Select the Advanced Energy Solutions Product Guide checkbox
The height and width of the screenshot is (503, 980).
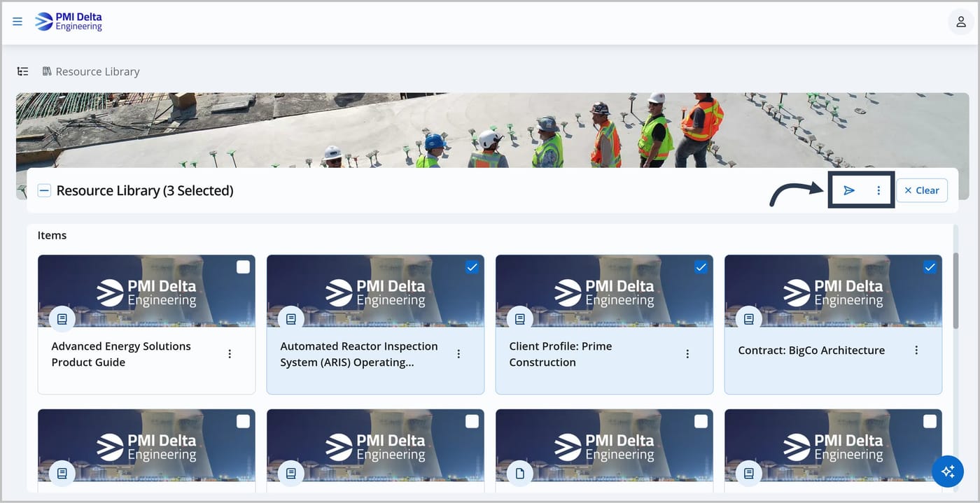[x=243, y=267]
